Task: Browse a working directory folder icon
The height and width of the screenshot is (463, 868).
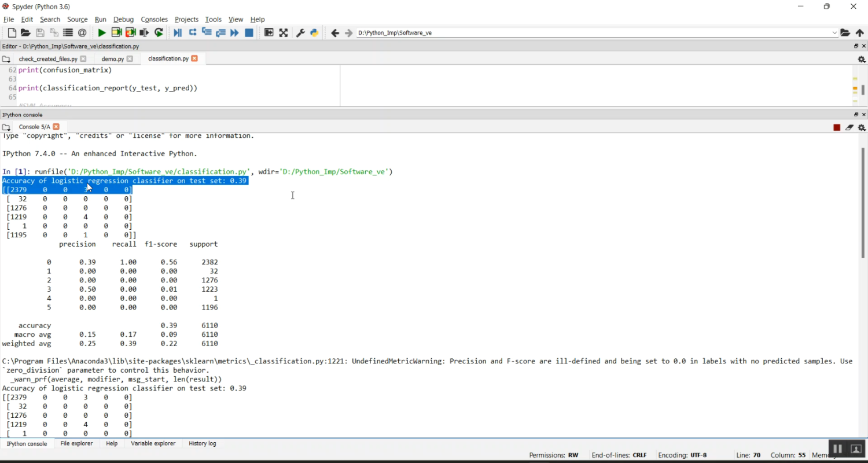Action: point(845,33)
